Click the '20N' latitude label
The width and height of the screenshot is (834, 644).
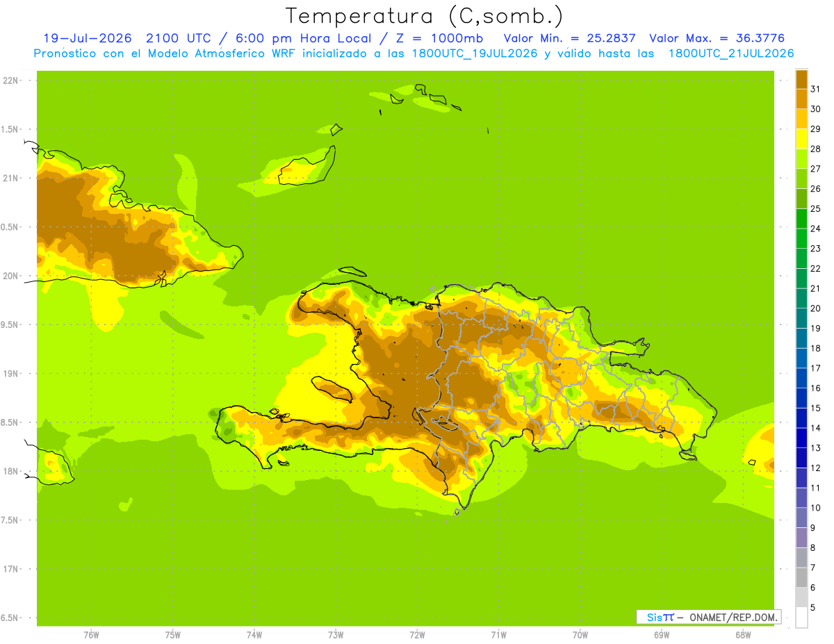[x=10, y=276]
